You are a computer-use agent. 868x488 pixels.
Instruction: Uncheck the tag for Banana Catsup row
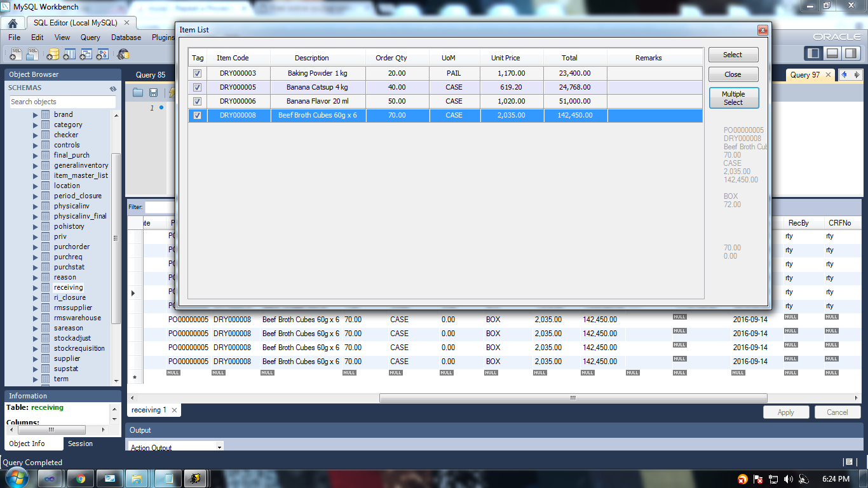tap(198, 88)
